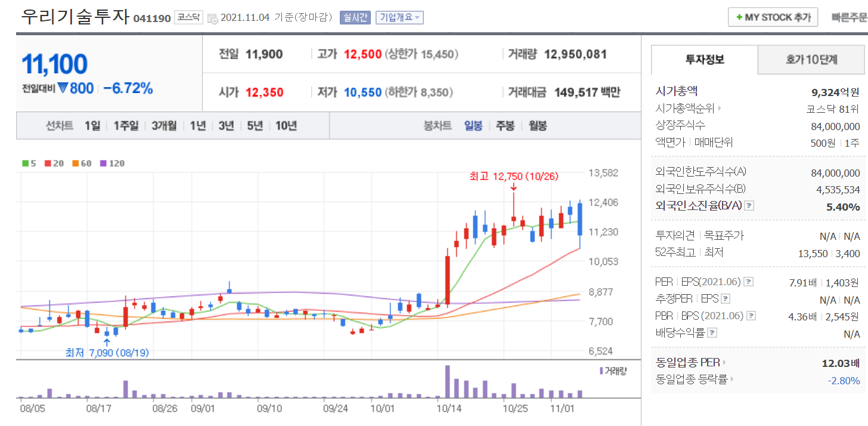Click the 코스닥 81위 rank value
Viewport: 868px width, 426px height.
[832, 109]
